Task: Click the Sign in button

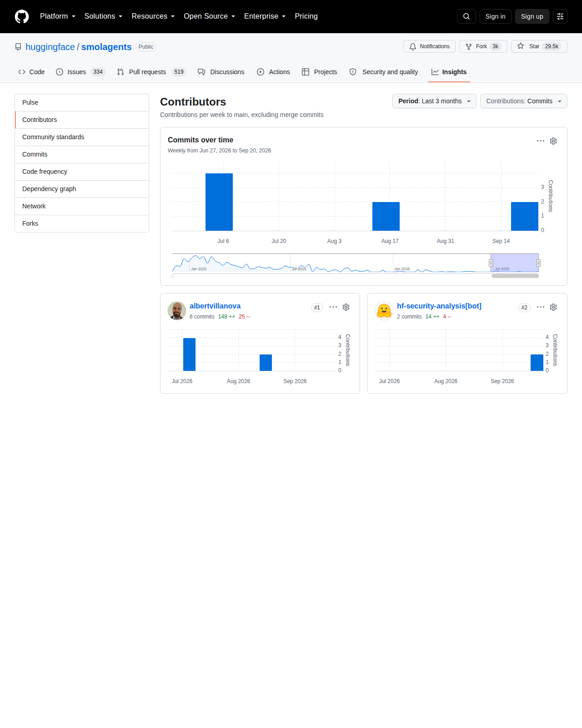Action: 496,16
